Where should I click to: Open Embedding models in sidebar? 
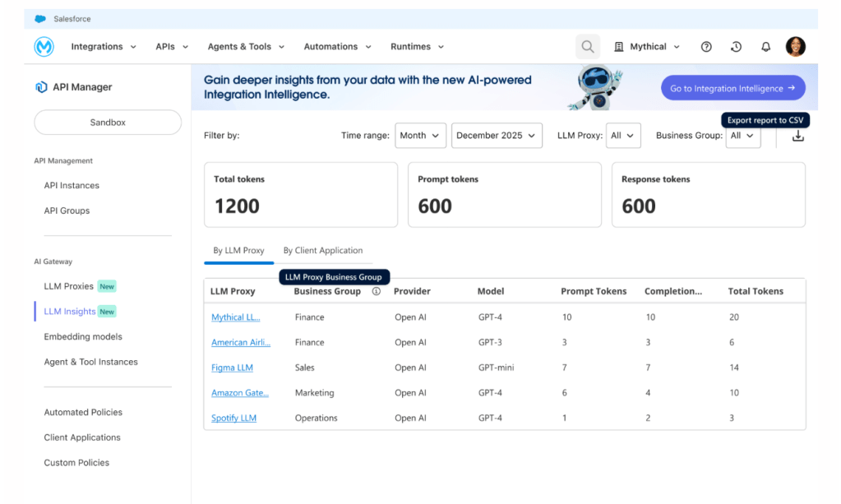click(x=83, y=337)
